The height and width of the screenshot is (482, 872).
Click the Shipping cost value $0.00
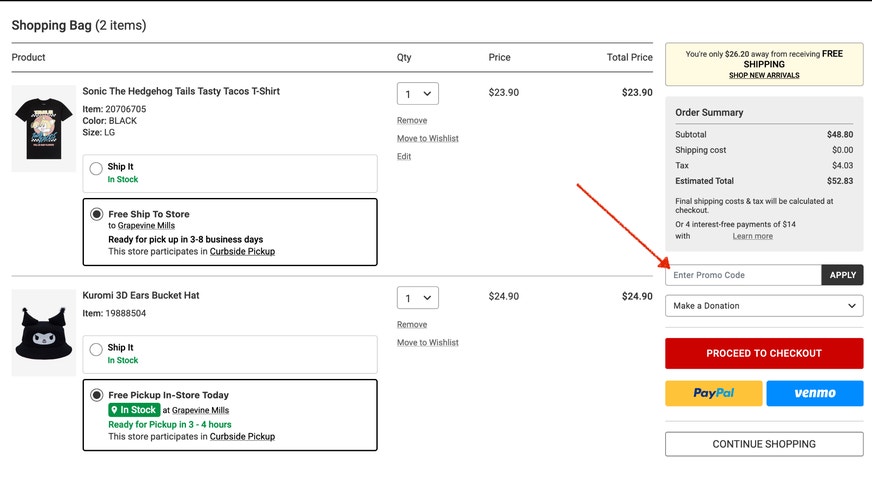pos(843,150)
